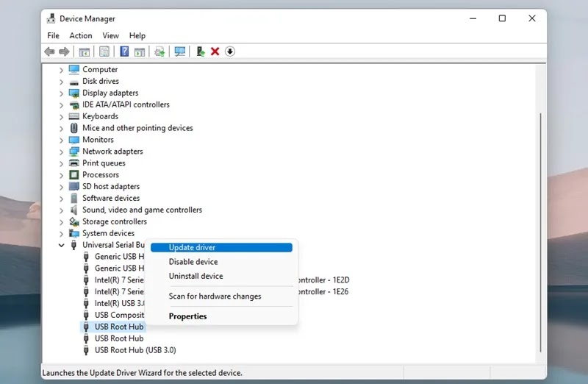Click the blue Help question mark icon
The height and width of the screenshot is (384, 588).
point(124,51)
